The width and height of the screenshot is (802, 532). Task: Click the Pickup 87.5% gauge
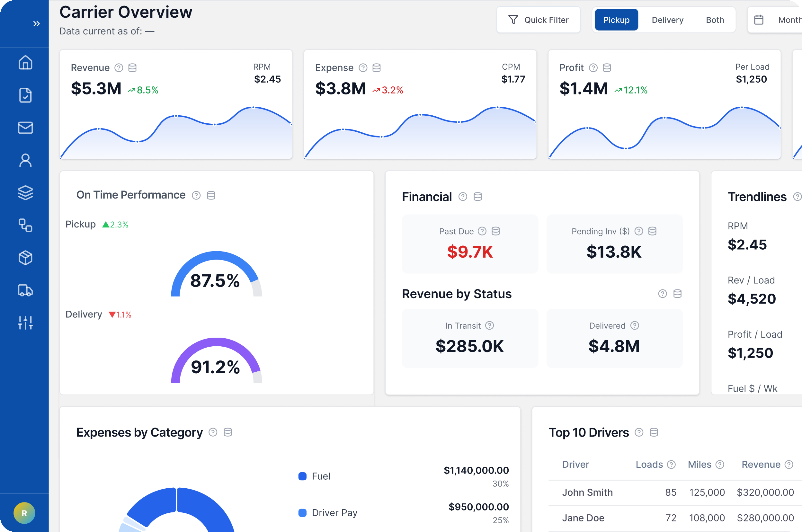[x=216, y=274]
